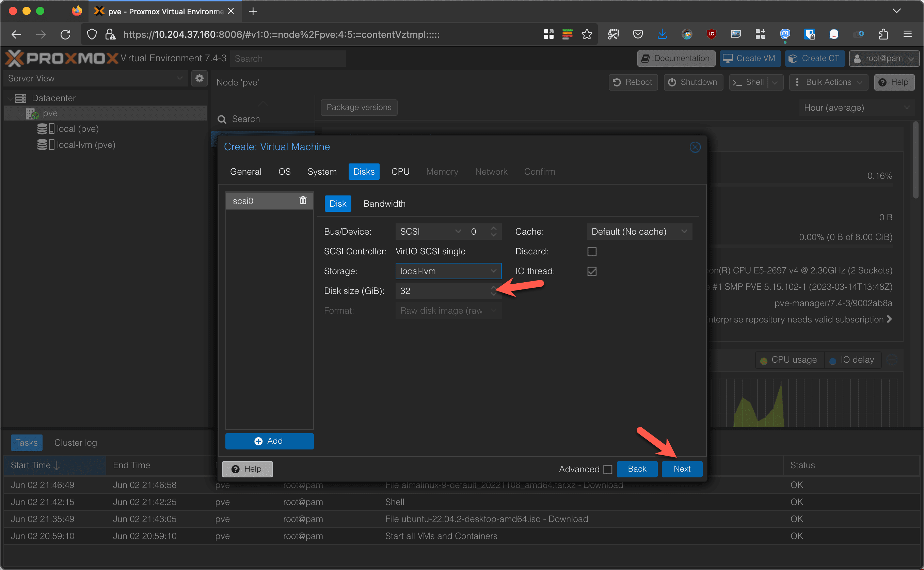List all tabs with chevron icon
The image size is (924, 570).
896,11
